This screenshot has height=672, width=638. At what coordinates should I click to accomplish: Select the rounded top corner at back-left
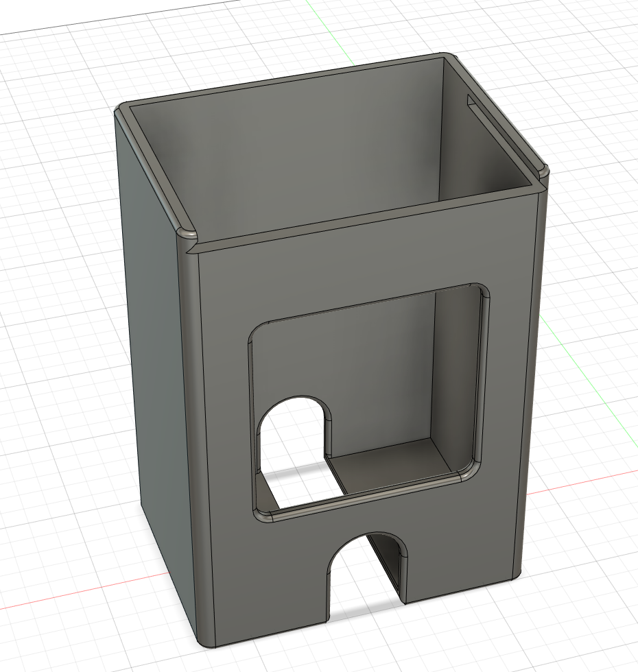(123, 107)
